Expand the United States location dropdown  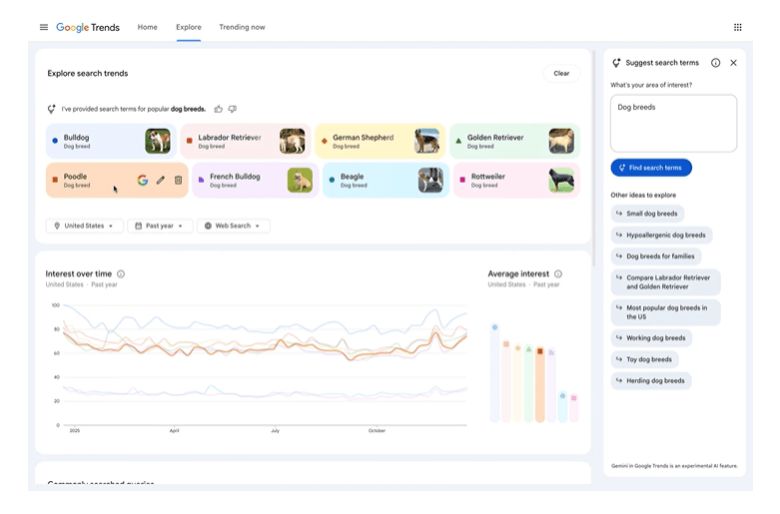pyautogui.click(x=84, y=226)
